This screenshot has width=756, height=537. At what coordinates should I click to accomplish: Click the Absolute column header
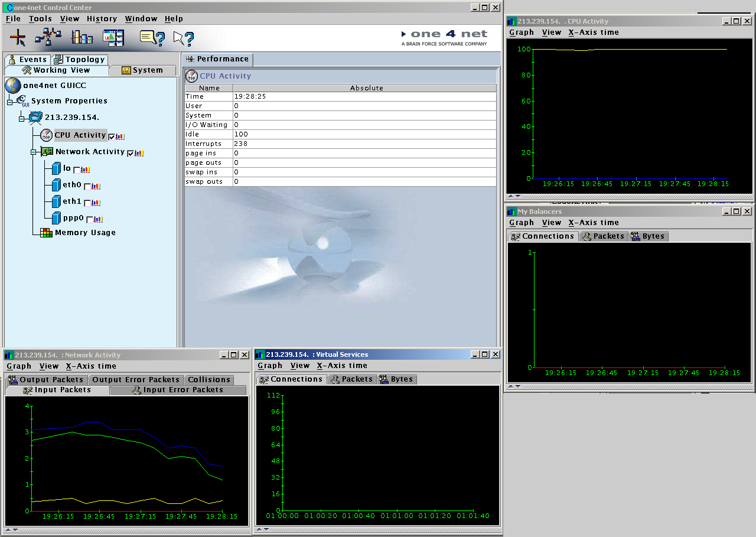[366, 88]
